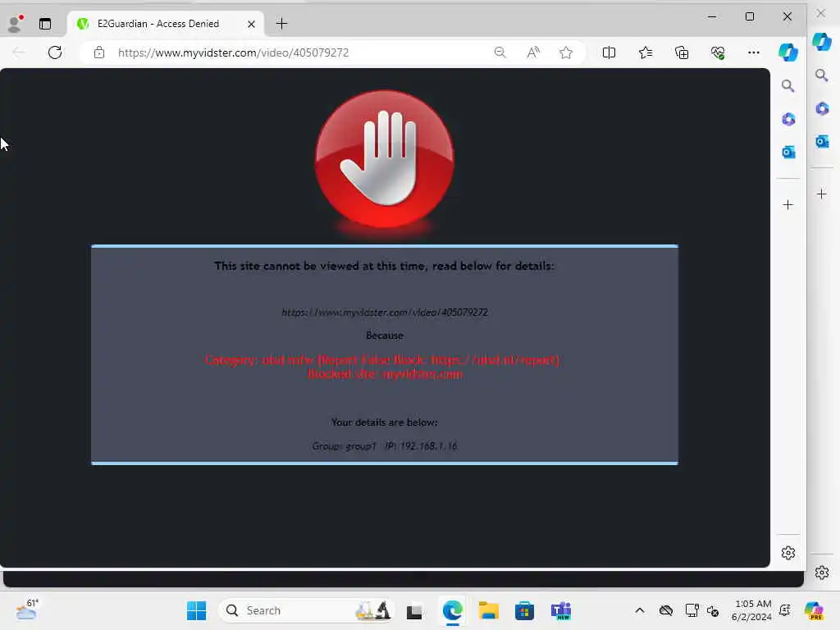Click the red Category report line
This screenshot has height=630, width=840.
click(x=382, y=360)
